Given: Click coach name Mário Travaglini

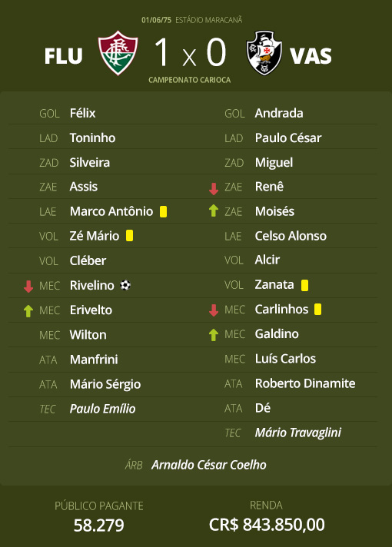Looking at the screenshot, I should (297, 433).
